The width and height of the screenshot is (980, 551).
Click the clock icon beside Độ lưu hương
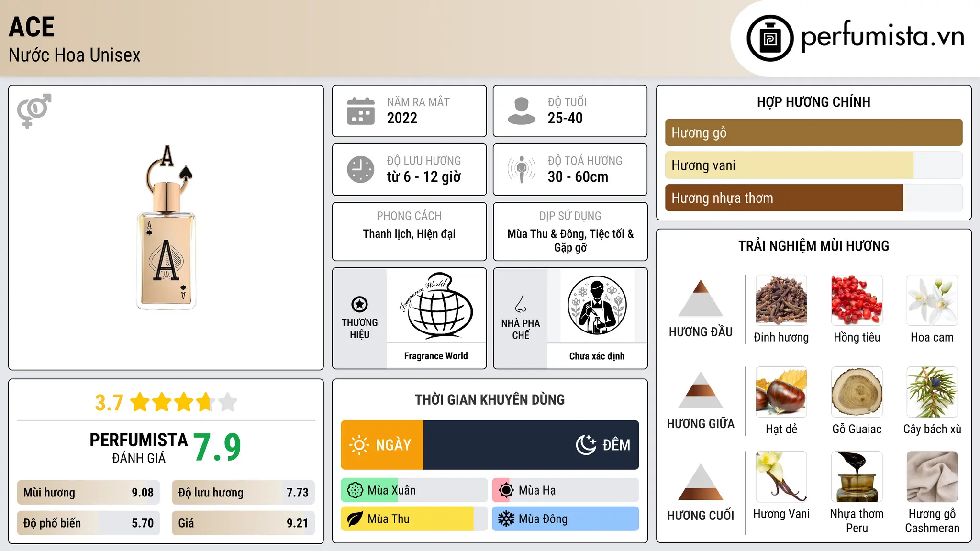click(361, 169)
